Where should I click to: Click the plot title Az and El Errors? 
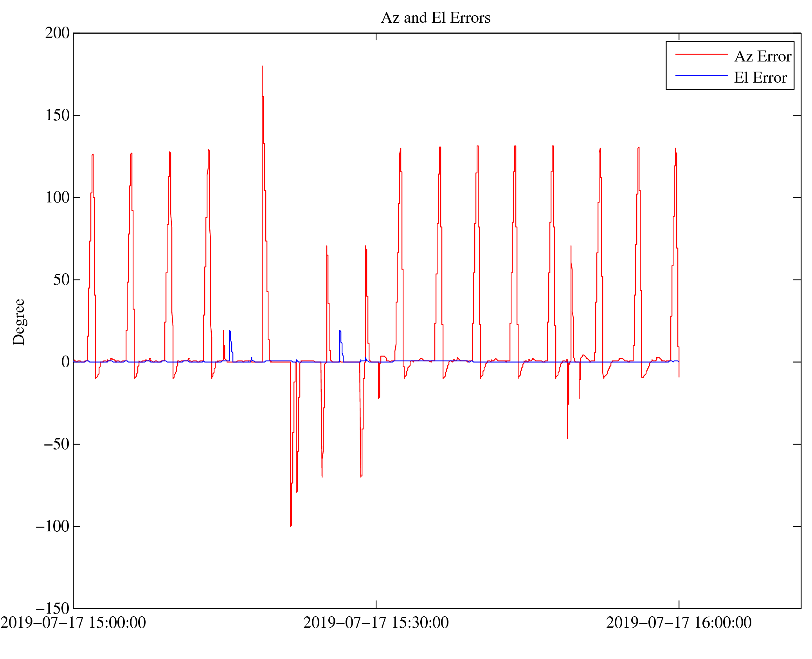435,18
